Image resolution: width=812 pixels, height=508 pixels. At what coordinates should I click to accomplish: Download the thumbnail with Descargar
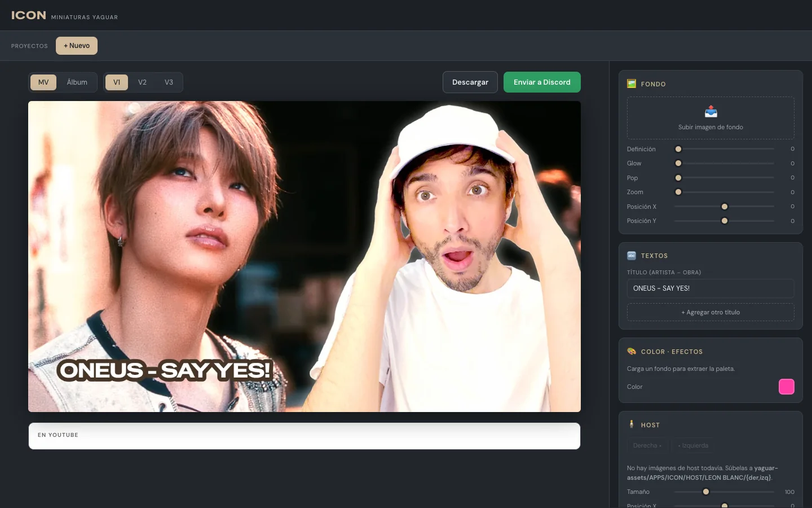470,82
